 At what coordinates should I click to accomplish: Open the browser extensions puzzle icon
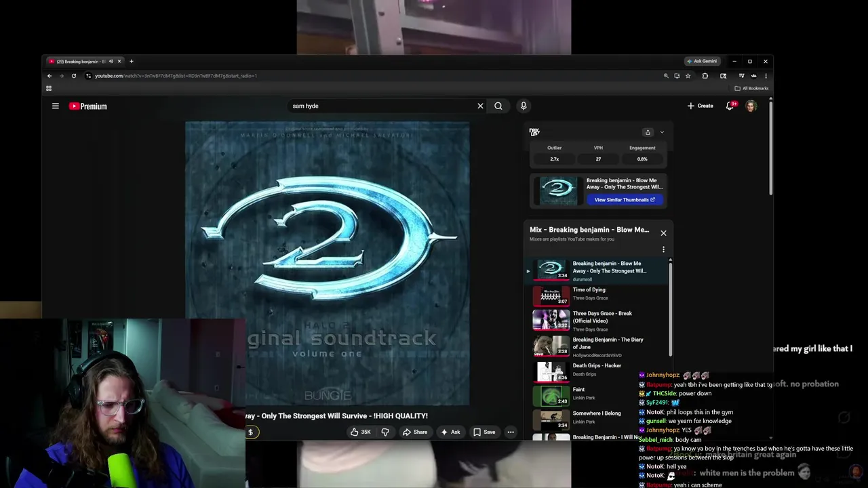[x=705, y=76]
